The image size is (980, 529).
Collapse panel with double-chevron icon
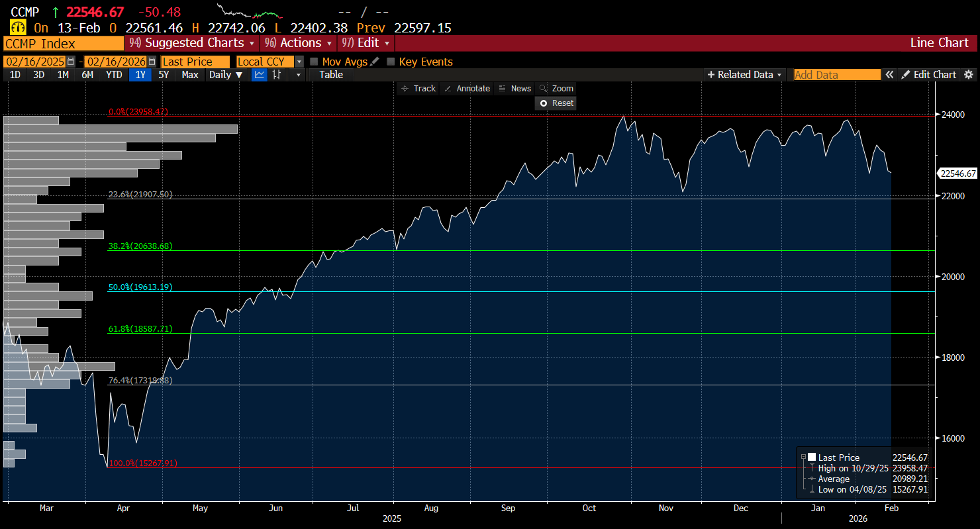point(890,75)
